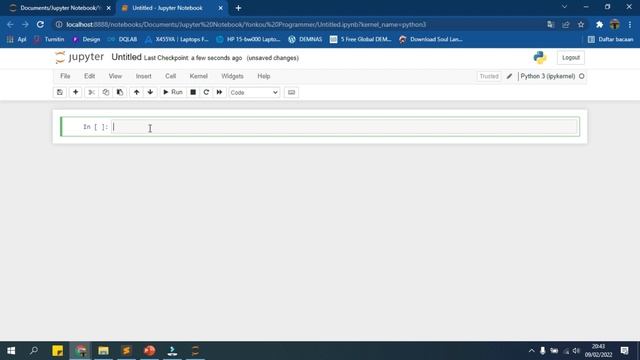Open the browser tab search chevron
This screenshot has height=360, width=640.
pyautogui.click(x=564, y=7)
